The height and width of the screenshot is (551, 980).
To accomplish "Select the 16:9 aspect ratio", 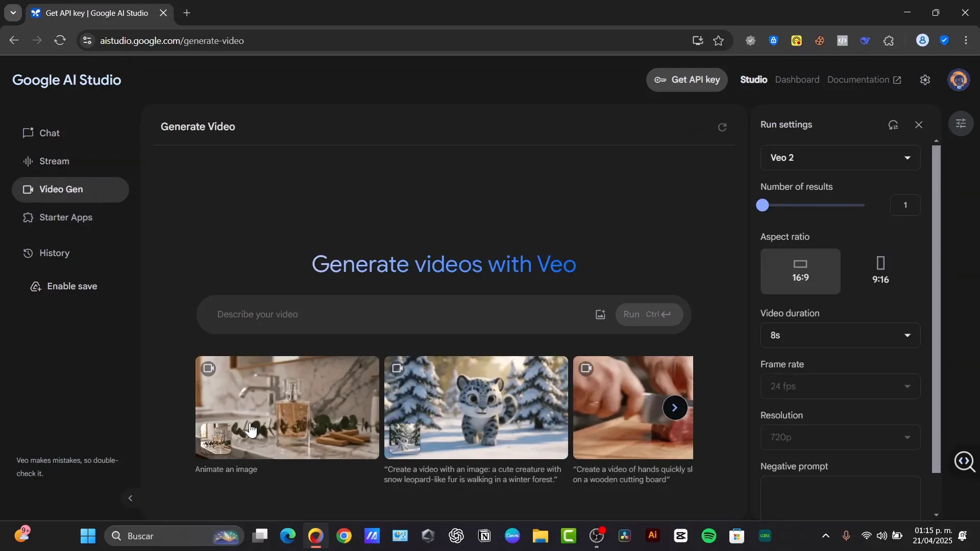I will pos(800,271).
